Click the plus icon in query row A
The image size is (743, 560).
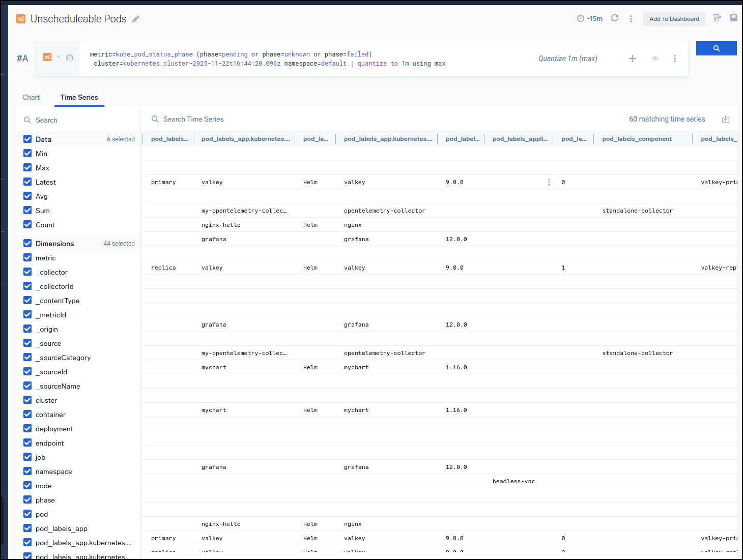click(632, 58)
